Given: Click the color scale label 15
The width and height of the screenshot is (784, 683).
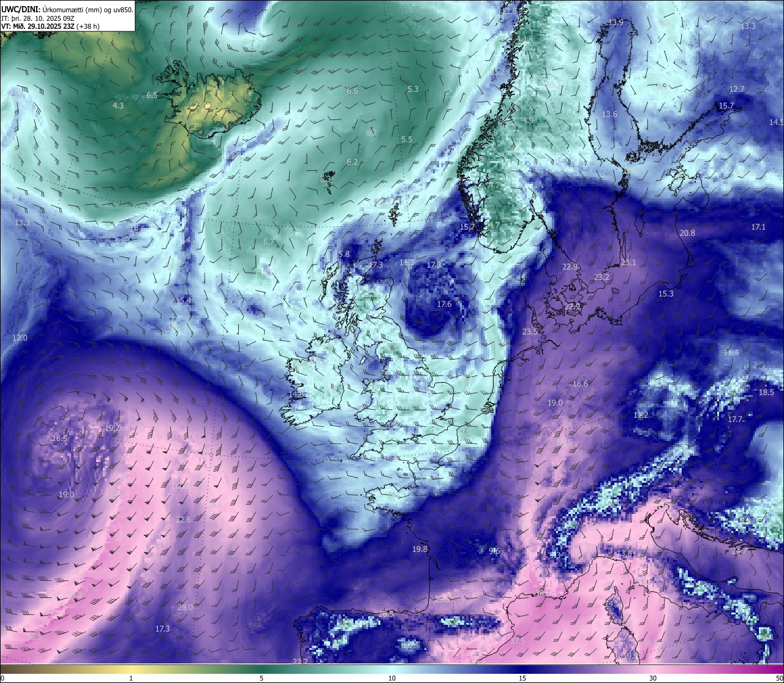Looking at the screenshot, I should (x=522, y=678).
